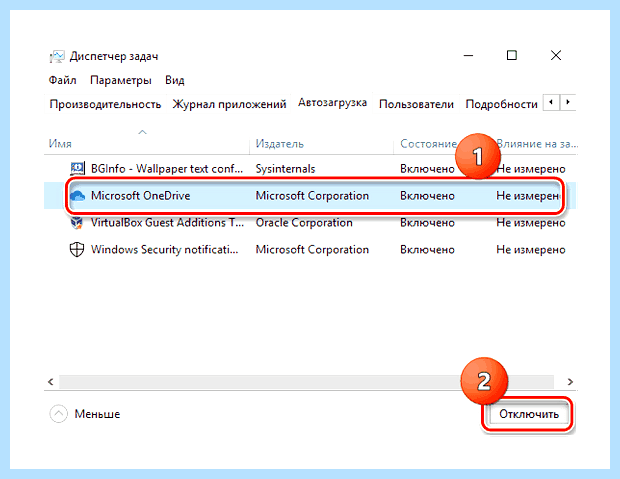
Task: Click Microsoft Corporation in Windows Security row
Action: pos(312,250)
